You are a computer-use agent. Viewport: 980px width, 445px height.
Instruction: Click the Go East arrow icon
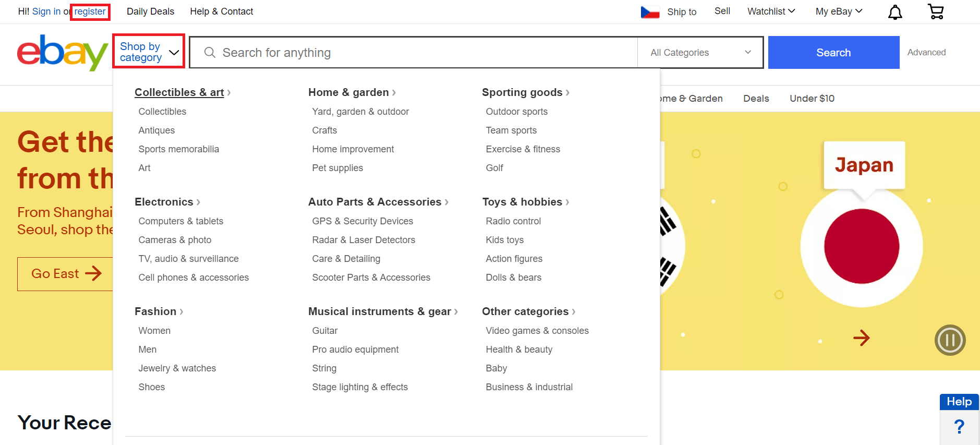[x=94, y=273]
